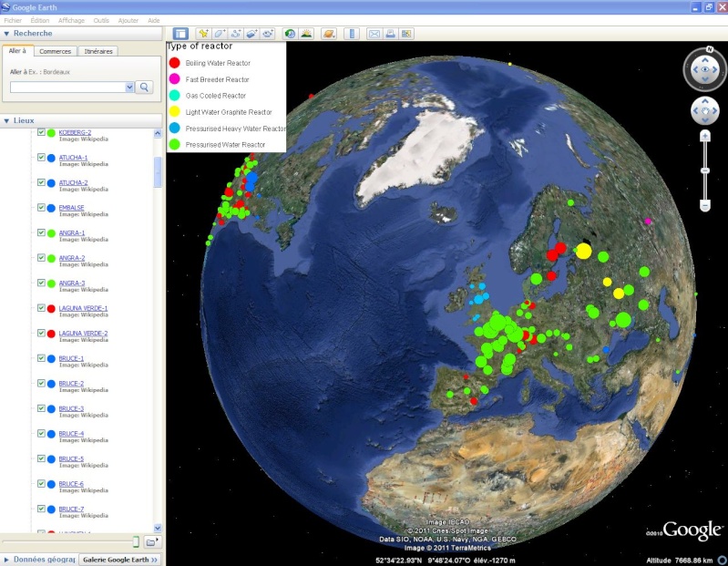Open the Galerie Google Earth button

120,560
